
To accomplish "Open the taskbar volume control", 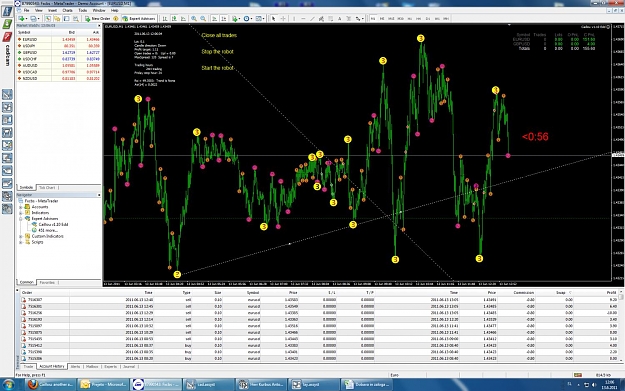I will point(594,385).
